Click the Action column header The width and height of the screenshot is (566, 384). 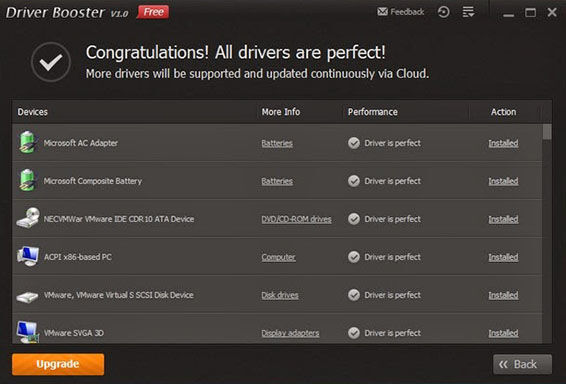point(503,112)
